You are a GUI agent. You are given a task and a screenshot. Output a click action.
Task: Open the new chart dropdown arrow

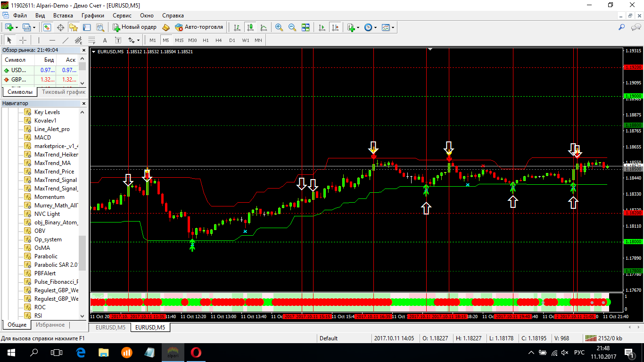click(x=16, y=27)
